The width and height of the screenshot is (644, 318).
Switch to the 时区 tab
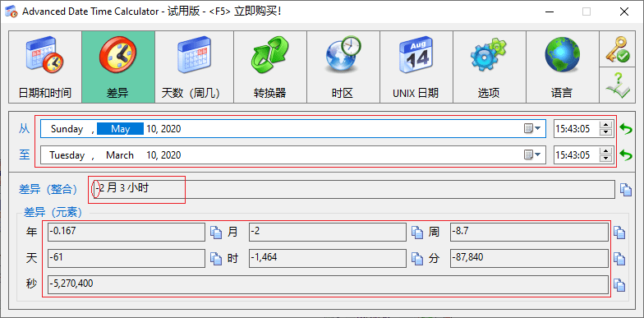tap(343, 67)
